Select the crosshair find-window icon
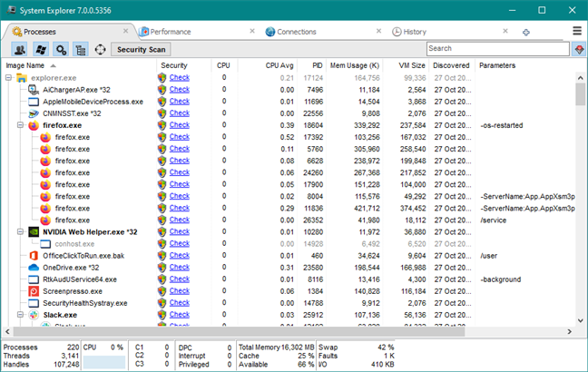Screen dimensions: 588x372 tap(100, 50)
